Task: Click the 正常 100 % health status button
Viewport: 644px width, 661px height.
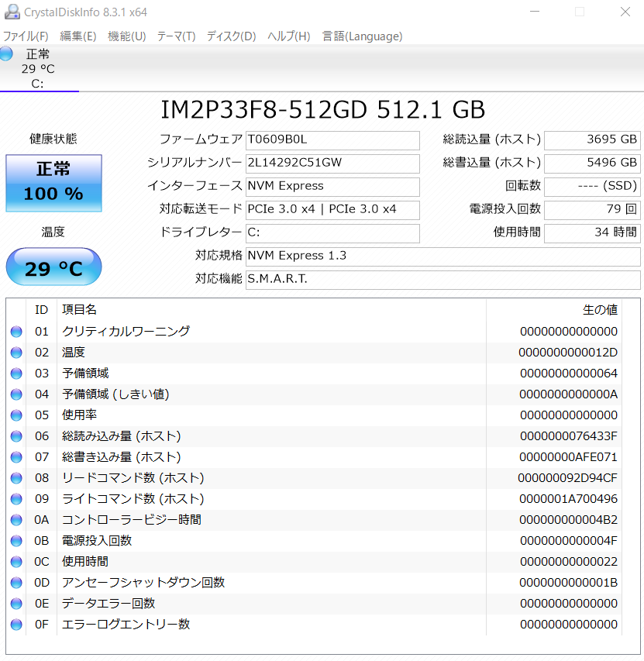Action: (53, 183)
